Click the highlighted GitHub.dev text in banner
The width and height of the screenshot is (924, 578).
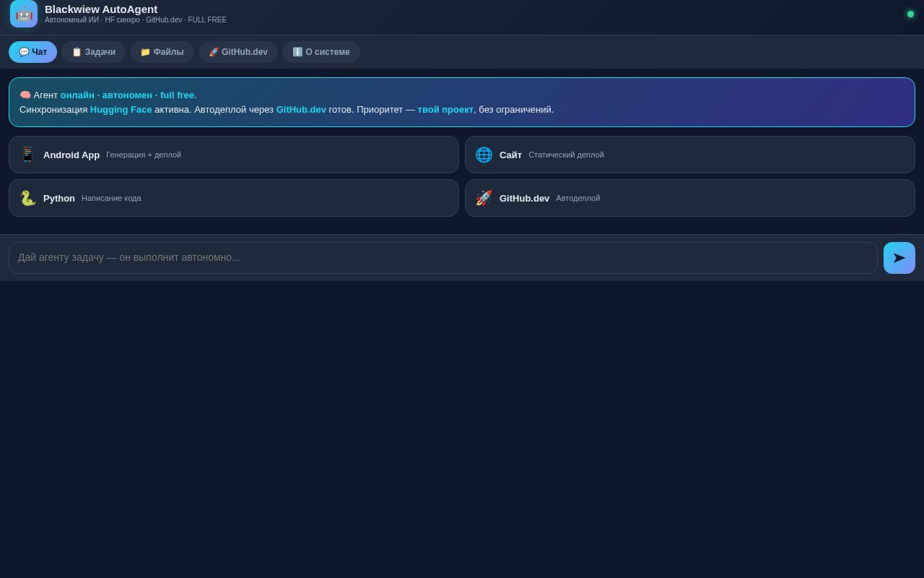301,110
